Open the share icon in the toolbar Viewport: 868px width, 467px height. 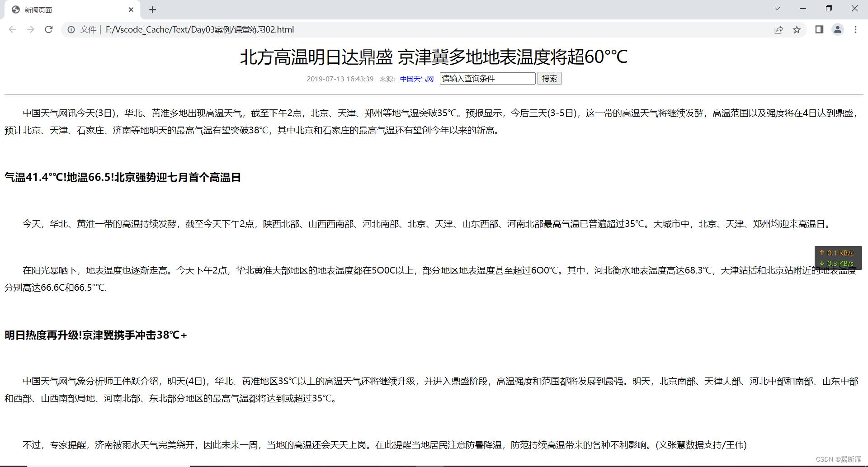778,29
